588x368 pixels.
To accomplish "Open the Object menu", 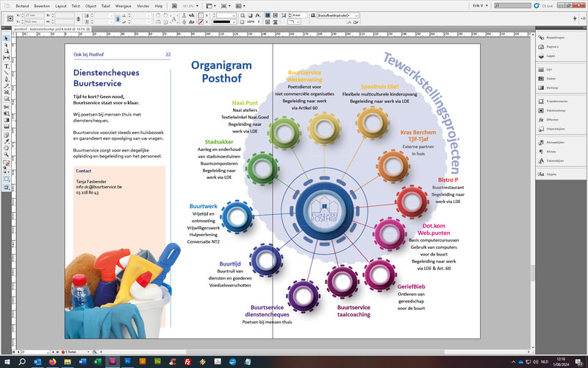I will (x=90, y=6).
